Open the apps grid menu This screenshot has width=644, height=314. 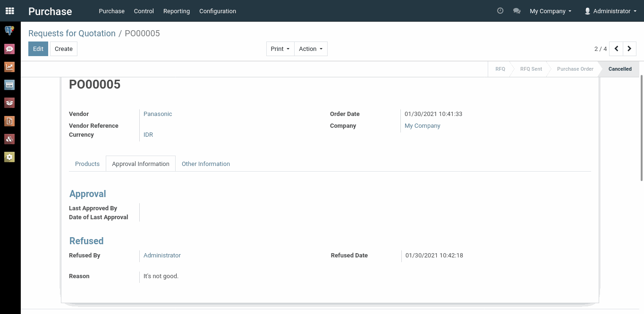tap(10, 11)
